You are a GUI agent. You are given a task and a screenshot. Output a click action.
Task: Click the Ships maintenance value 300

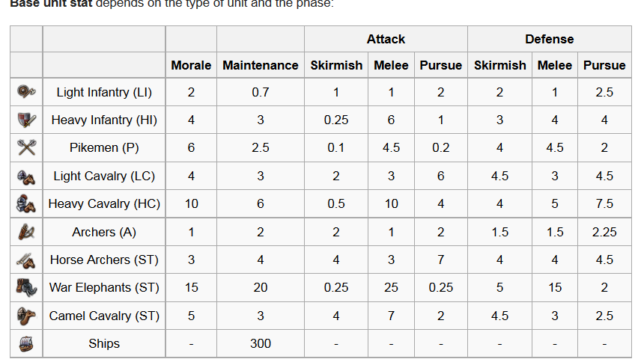point(261,343)
